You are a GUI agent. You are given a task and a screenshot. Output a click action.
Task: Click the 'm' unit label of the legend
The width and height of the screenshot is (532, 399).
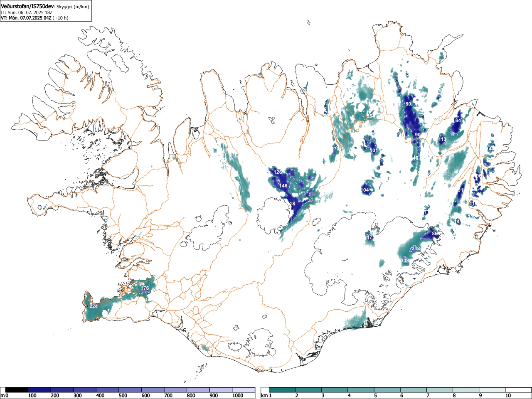pyautogui.click(x=2, y=396)
